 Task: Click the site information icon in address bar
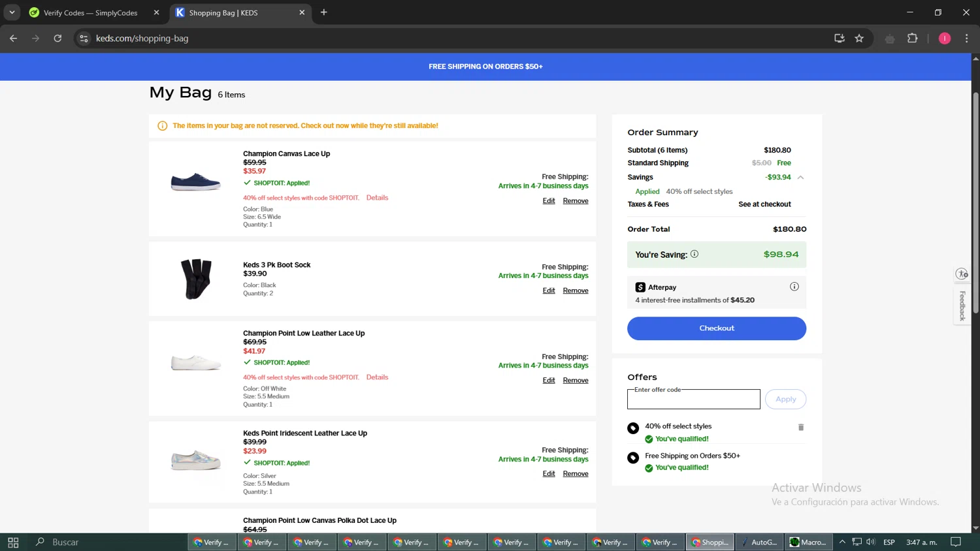84,39
